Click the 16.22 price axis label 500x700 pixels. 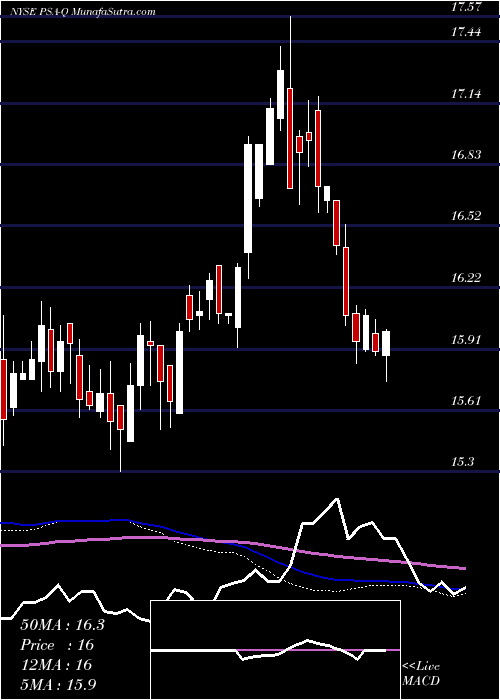click(466, 278)
